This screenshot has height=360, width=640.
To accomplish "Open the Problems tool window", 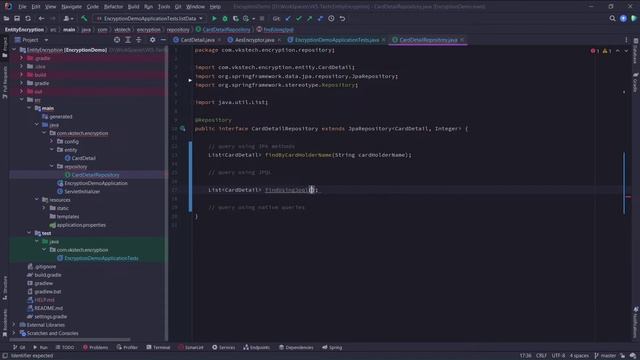I will [x=95, y=347].
